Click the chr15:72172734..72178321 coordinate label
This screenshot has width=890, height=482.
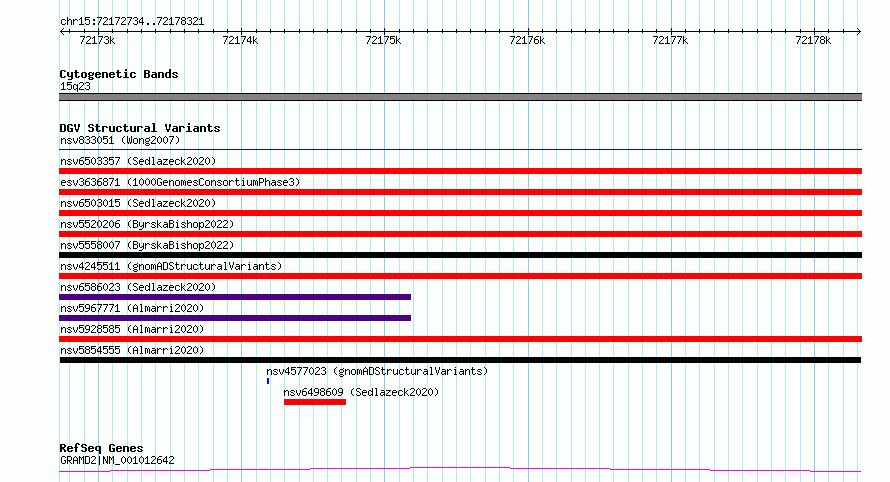coord(132,21)
